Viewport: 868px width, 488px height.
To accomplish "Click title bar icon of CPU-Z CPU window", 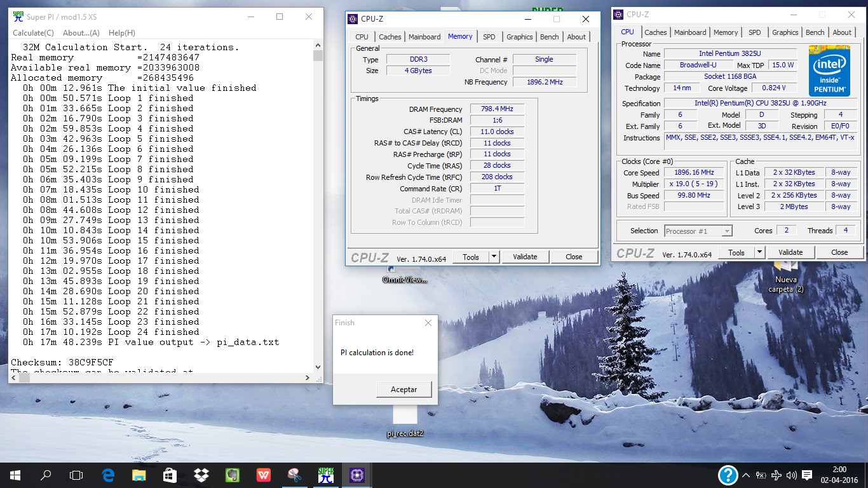I will pos(619,15).
